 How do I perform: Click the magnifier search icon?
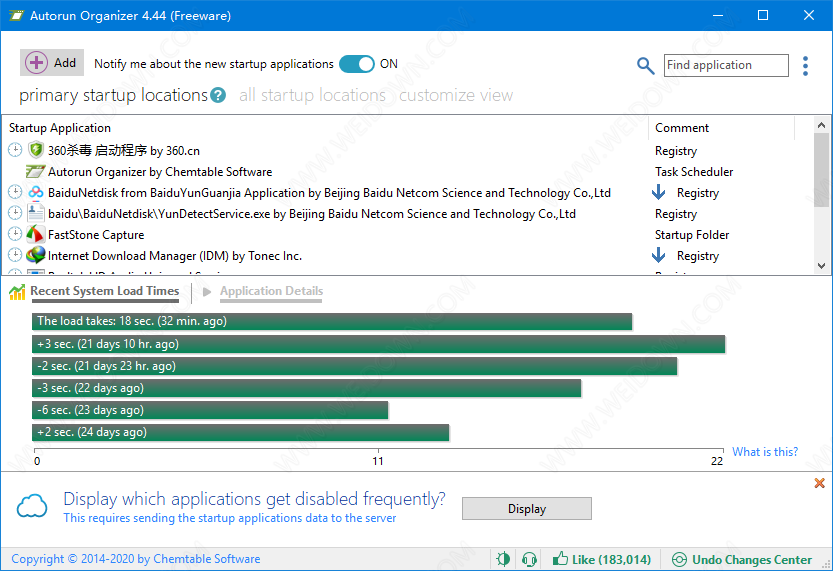(645, 65)
